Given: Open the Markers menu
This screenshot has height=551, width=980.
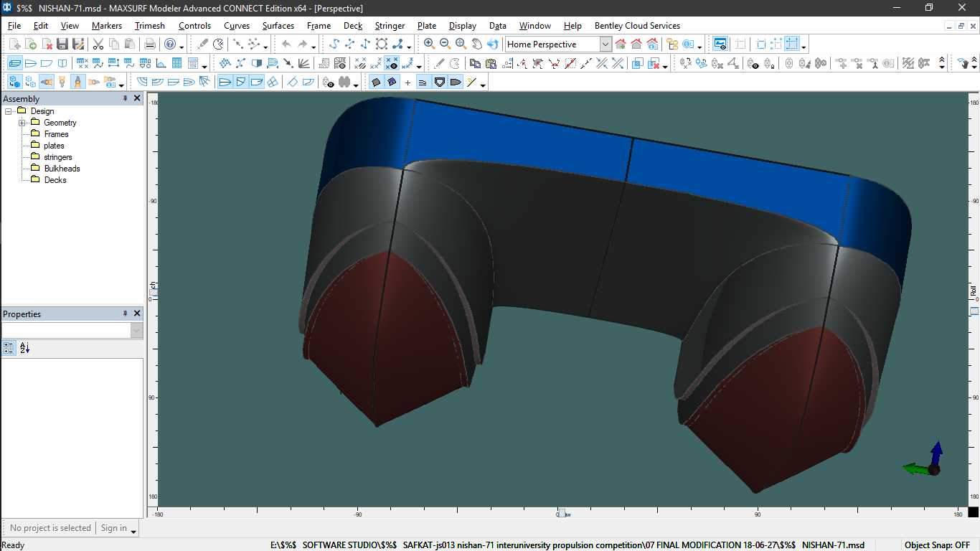Looking at the screenshot, I should (x=107, y=26).
